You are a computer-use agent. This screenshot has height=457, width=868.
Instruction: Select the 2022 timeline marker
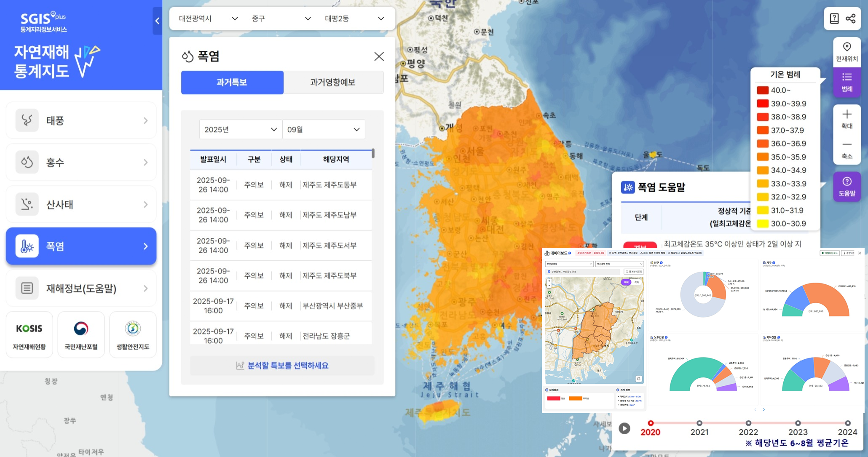[x=748, y=423]
